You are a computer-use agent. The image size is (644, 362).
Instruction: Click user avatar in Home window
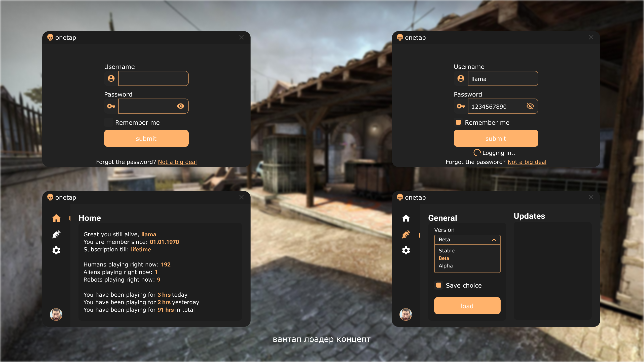(x=56, y=314)
